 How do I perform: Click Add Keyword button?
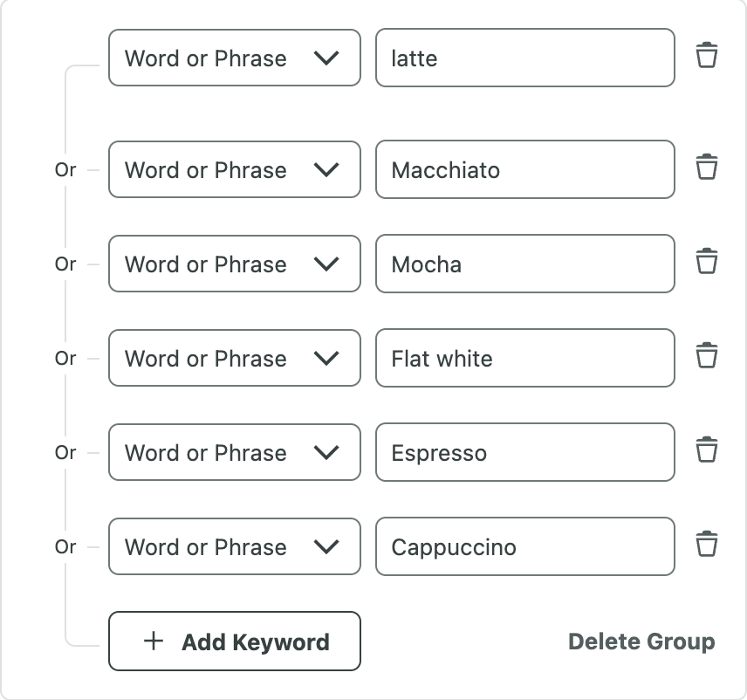coord(235,641)
